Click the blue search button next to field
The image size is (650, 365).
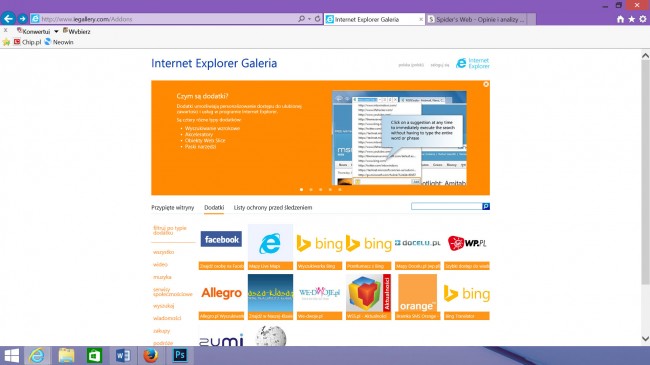coord(486,206)
